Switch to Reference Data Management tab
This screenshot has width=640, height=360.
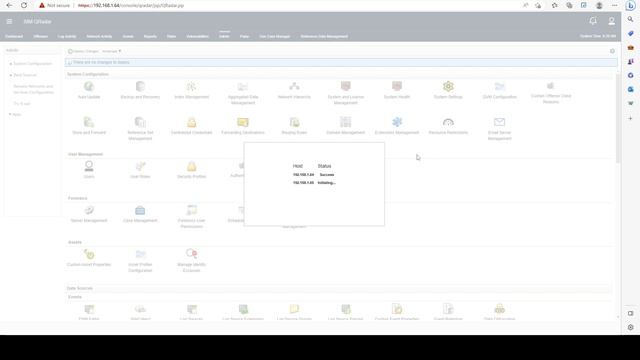click(324, 36)
